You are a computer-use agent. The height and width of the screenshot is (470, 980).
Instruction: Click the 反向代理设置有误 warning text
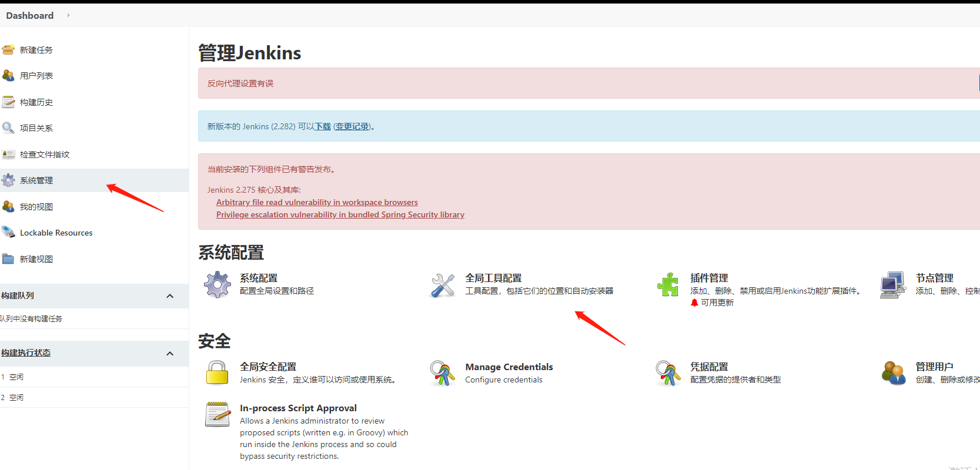pos(240,83)
